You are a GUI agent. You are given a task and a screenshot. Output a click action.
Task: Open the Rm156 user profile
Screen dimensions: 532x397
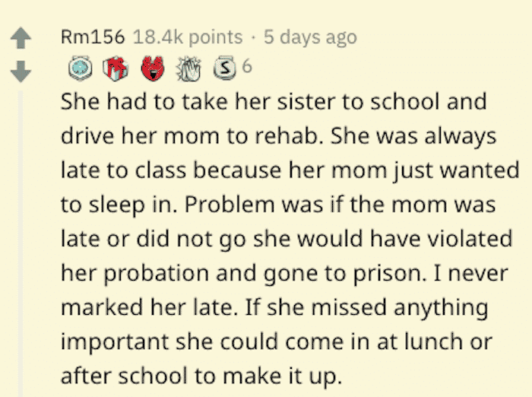pyautogui.click(x=93, y=37)
